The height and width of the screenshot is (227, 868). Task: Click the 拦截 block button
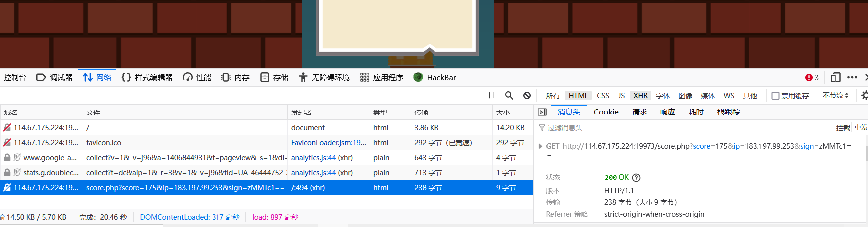pyautogui.click(x=843, y=128)
